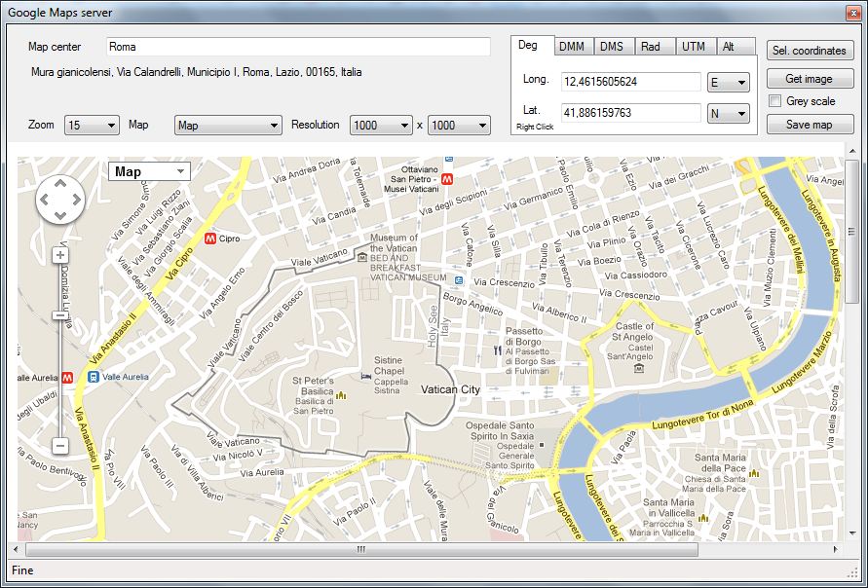Image resolution: width=868 pixels, height=588 pixels.
Task: Open the longitude E/W direction dropdown
Action: [729, 83]
